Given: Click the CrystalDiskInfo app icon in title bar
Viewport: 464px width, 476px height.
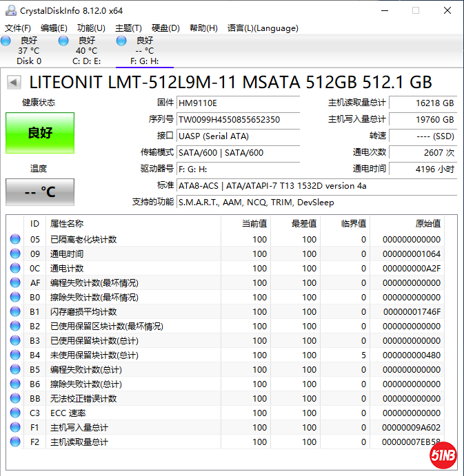Looking at the screenshot, I should click(9, 11).
